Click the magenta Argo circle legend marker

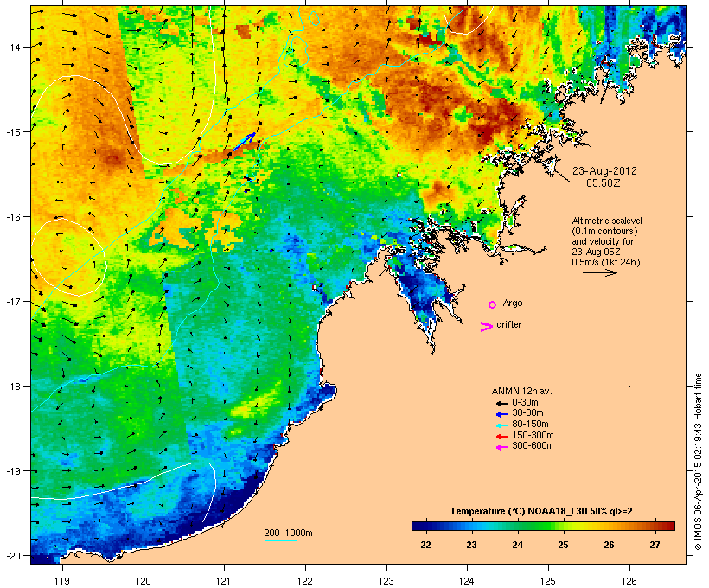click(x=493, y=305)
